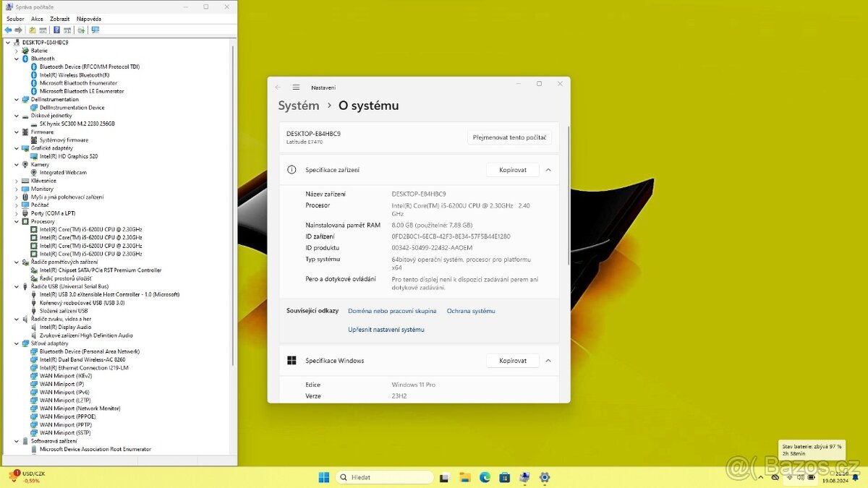Collapse the Procesory node in the device tree
The width and height of the screenshot is (868, 488).
pyautogui.click(x=16, y=221)
